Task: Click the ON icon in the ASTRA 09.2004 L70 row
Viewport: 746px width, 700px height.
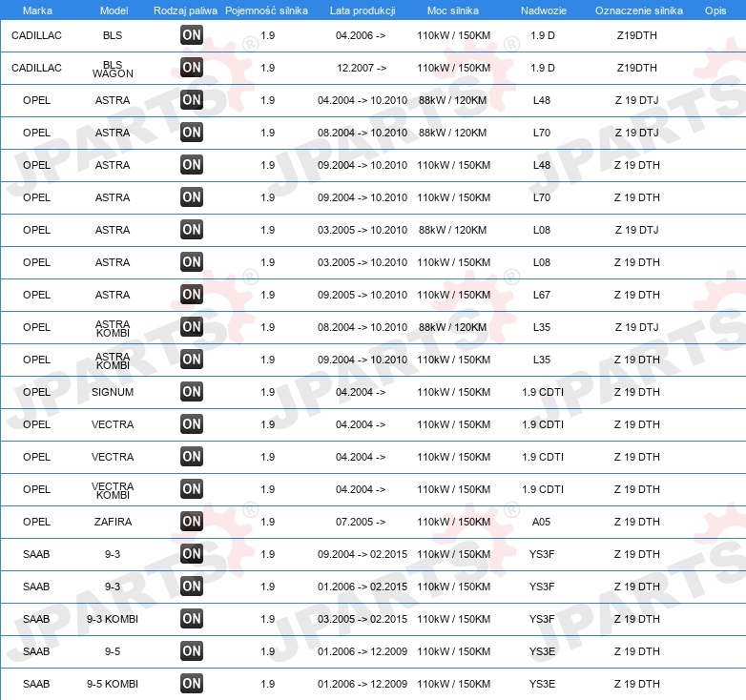Action: [x=192, y=196]
